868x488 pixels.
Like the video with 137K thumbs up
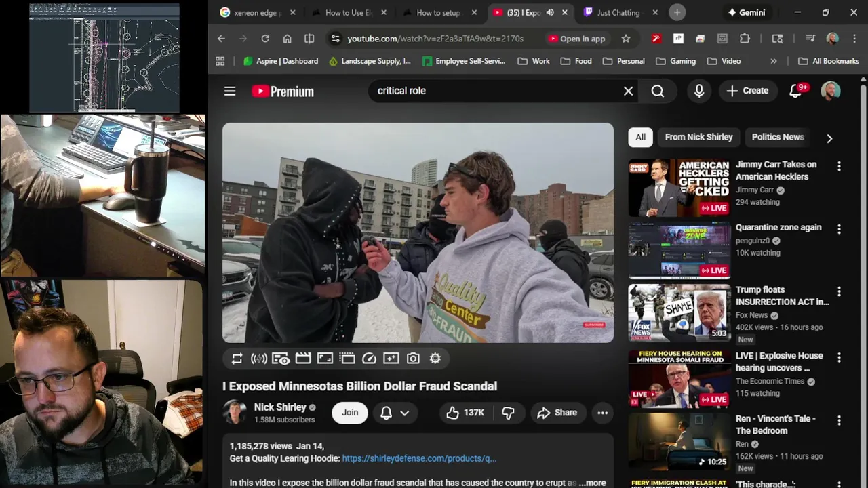465,413
